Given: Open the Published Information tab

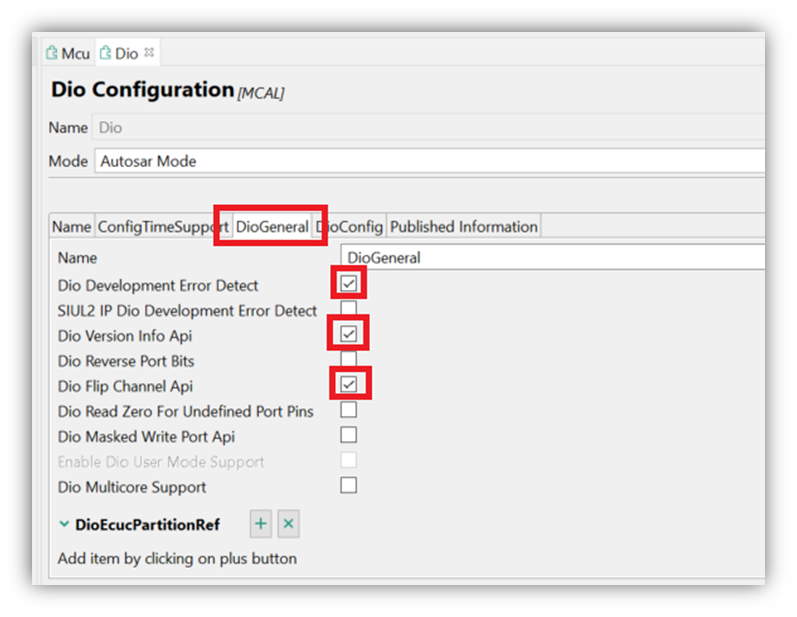Looking at the screenshot, I should pos(464,227).
